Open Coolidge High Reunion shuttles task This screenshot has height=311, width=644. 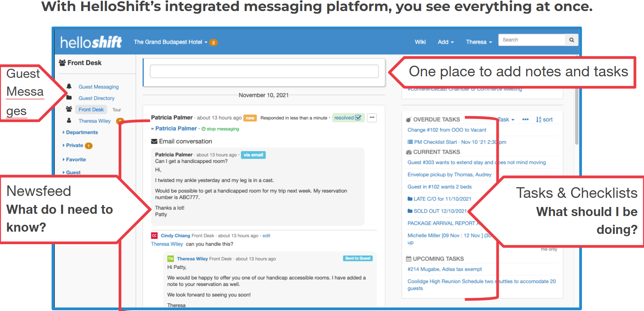482,285
